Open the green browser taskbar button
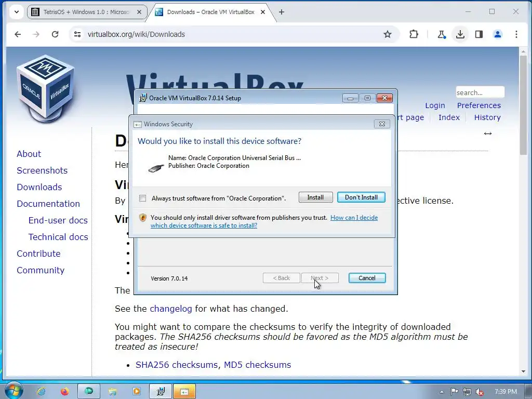The image size is (532, 399). tap(88, 391)
